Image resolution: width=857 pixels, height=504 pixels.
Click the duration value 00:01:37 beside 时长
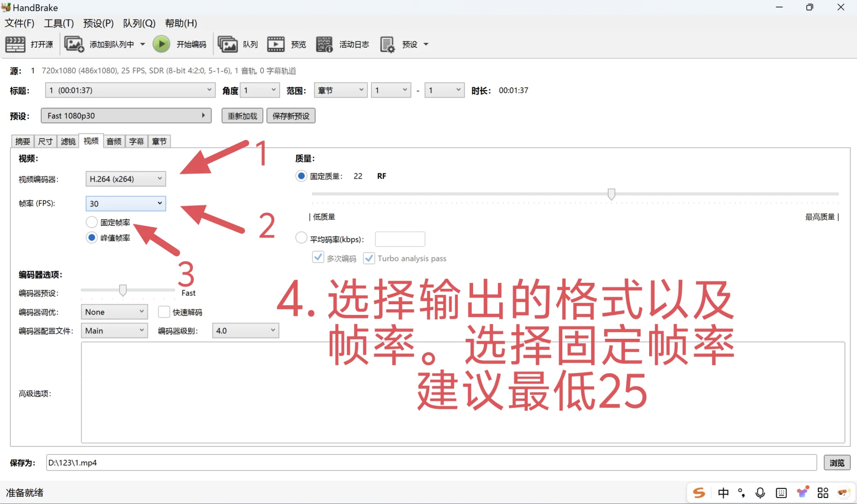(x=514, y=90)
